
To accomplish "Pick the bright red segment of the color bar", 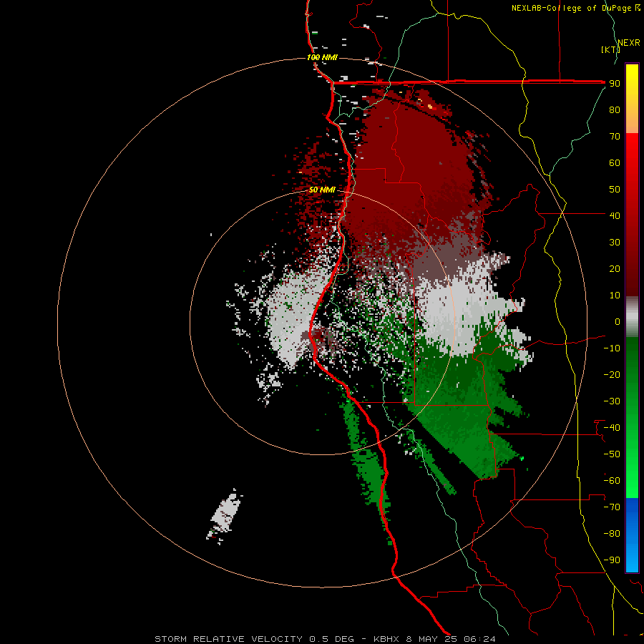I will click(632, 172).
